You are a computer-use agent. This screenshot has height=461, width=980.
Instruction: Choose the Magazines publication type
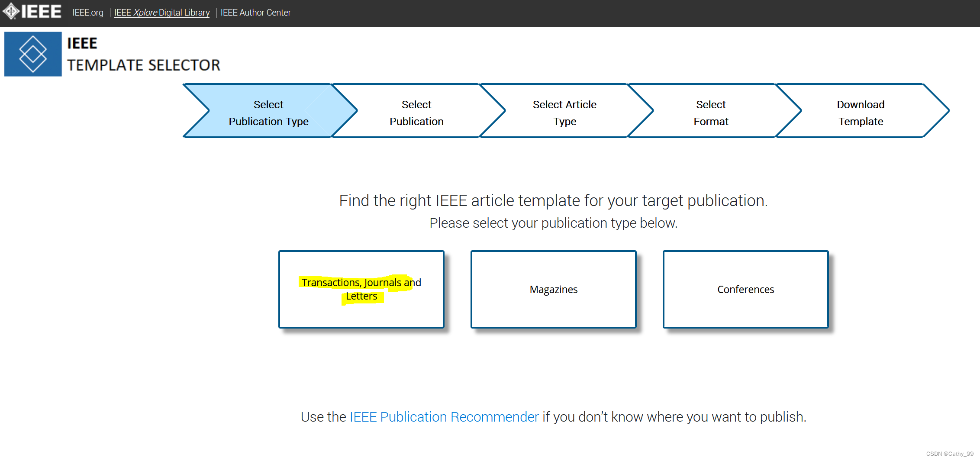[x=553, y=289]
